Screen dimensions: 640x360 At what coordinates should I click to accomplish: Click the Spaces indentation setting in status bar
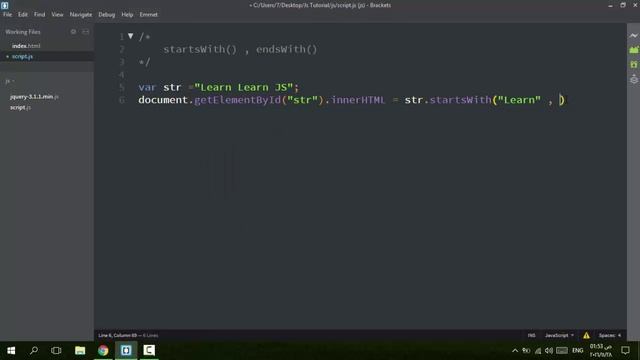click(x=610, y=336)
